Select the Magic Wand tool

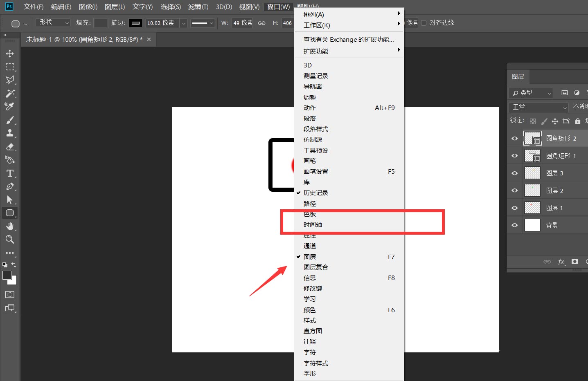point(10,93)
